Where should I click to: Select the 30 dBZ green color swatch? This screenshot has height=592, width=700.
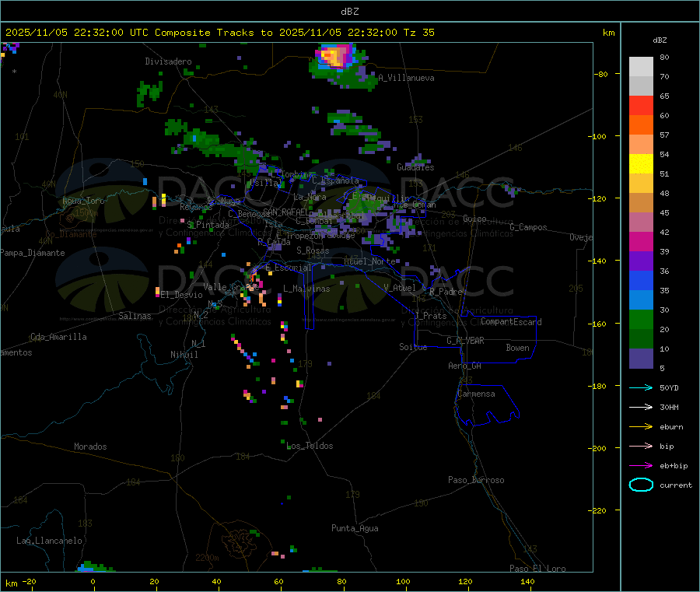[641, 319]
